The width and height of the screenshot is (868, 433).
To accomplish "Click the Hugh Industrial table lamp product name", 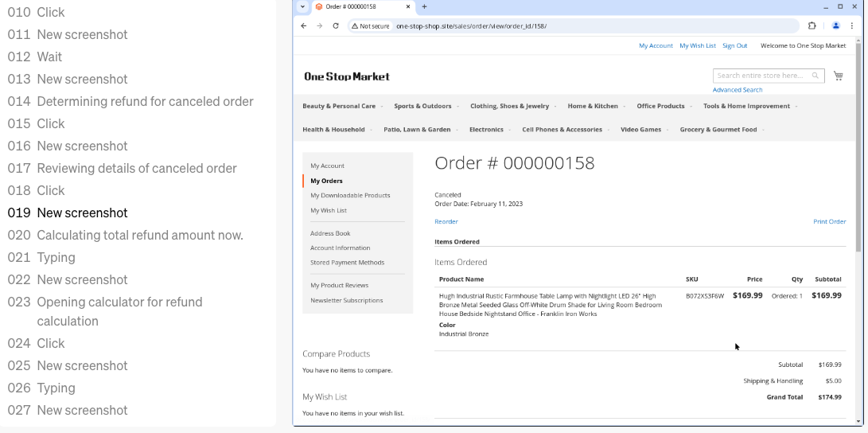I will coord(551,305).
